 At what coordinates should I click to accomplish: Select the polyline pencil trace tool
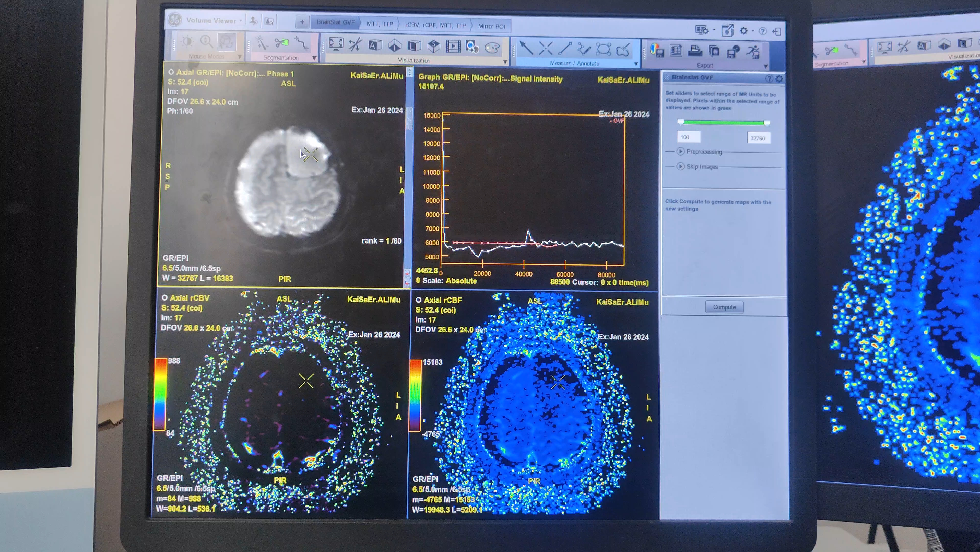point(584,49)
